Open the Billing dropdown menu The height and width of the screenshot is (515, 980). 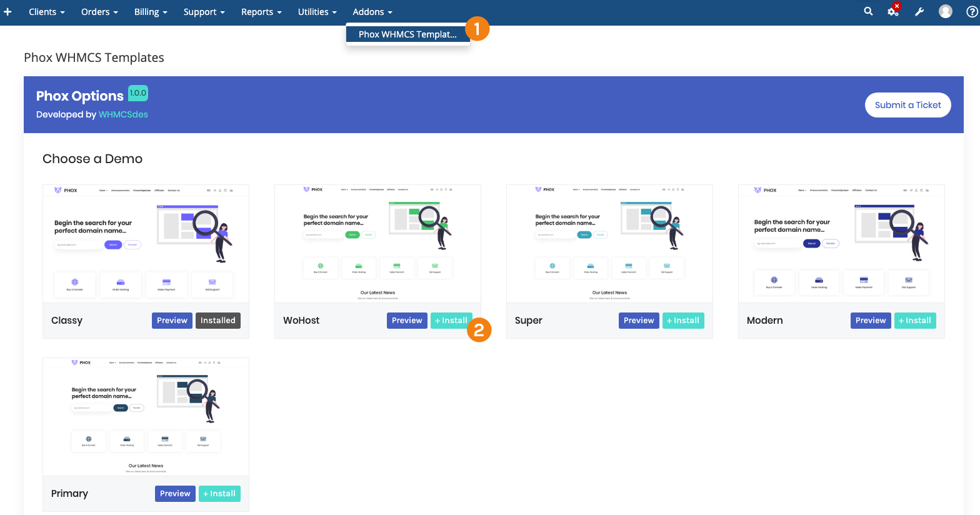click(151, 12)
